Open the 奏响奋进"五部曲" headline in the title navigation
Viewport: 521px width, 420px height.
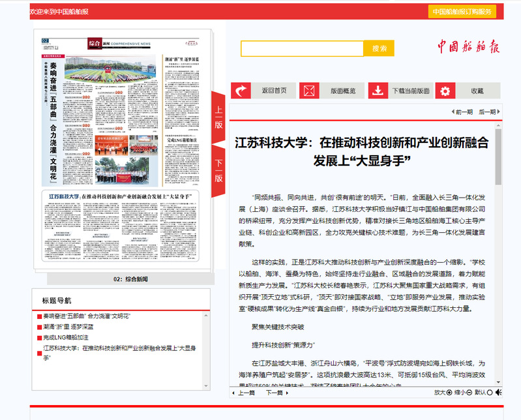tap(86, 316)
